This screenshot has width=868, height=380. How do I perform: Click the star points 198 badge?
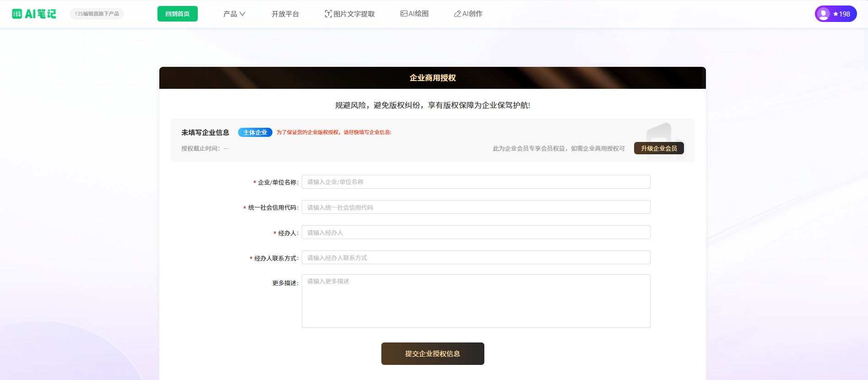point(842,14)
